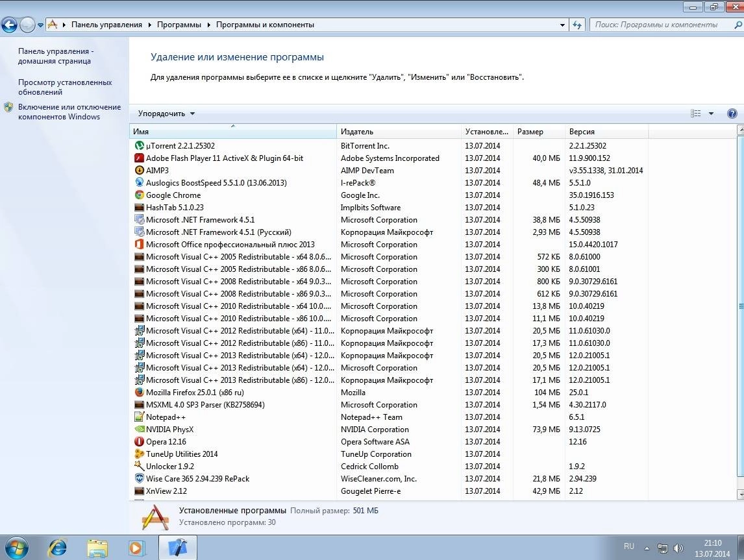Image resolution: width=744 pixels, height=560 pixels.
Task: Open Панель управления - домашняя страница link
Action: tap(56, 56)
